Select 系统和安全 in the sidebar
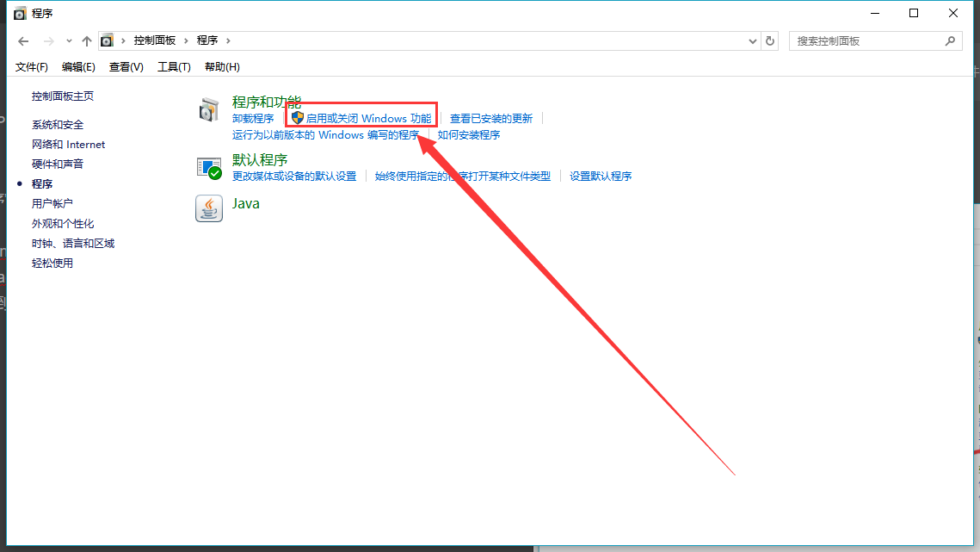The image size is (980, 552). pyautogui.click(x=58, y=125)
